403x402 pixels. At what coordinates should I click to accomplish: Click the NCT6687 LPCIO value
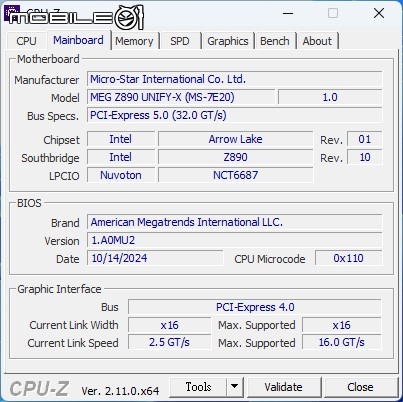click(236, 175)
